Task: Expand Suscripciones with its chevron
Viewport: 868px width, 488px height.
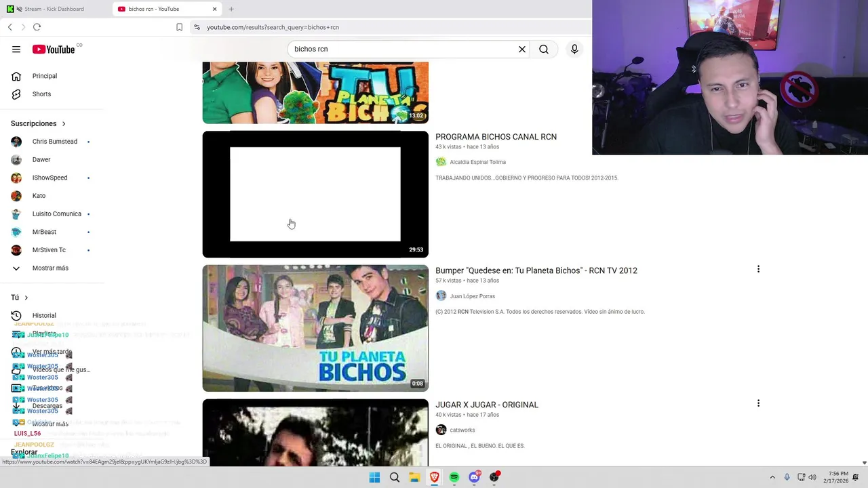Action: tap(64, 124)
